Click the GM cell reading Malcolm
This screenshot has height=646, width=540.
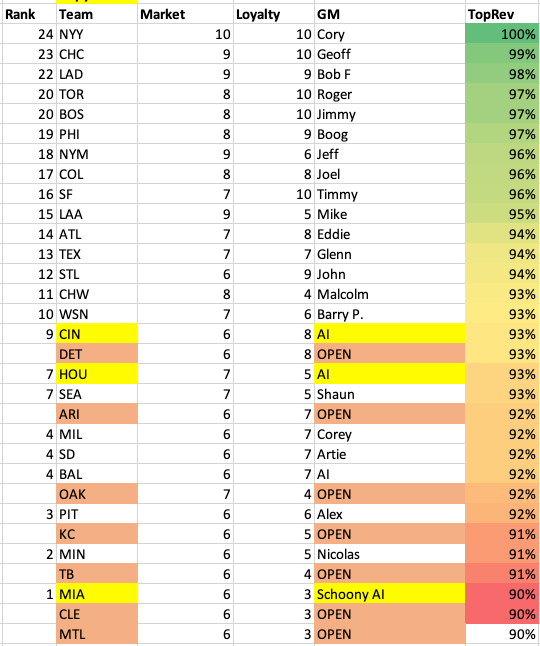tap(390, 294)
